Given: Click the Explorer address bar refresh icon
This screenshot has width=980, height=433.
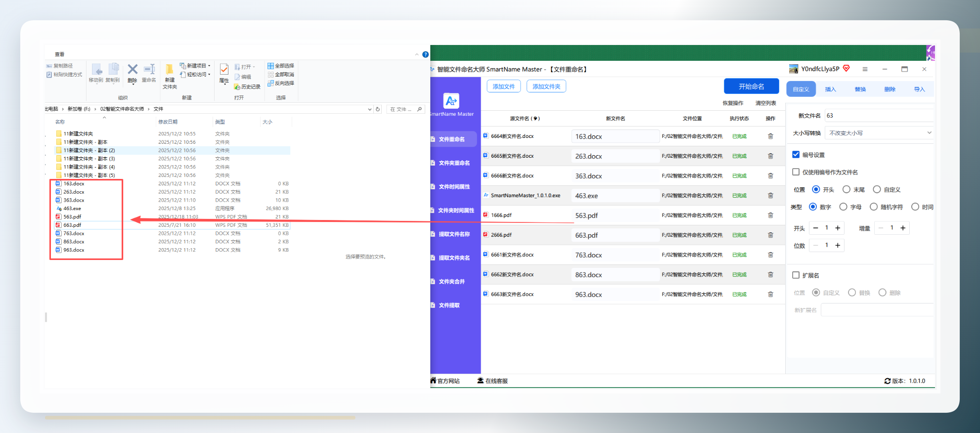Looking at the screenshot, I should (378, 109).
